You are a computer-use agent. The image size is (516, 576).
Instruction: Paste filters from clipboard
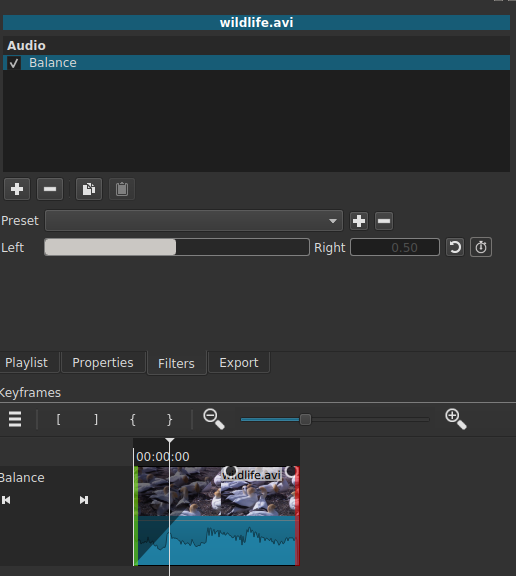(x=122, y=189)
